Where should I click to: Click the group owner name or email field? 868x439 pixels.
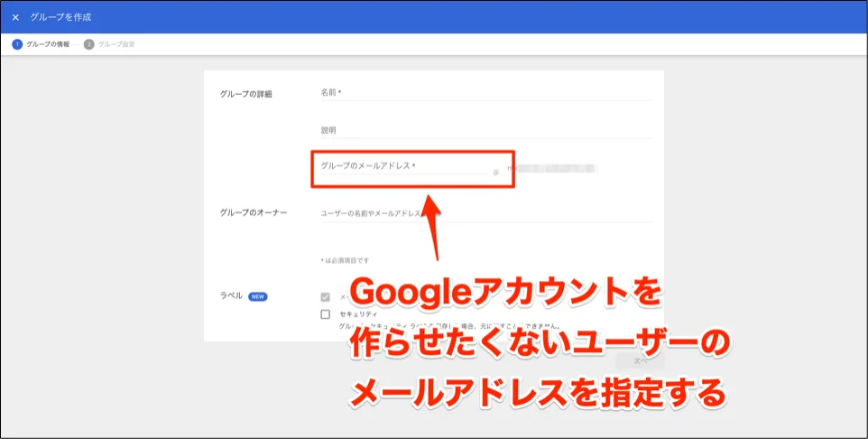[486, 213]
